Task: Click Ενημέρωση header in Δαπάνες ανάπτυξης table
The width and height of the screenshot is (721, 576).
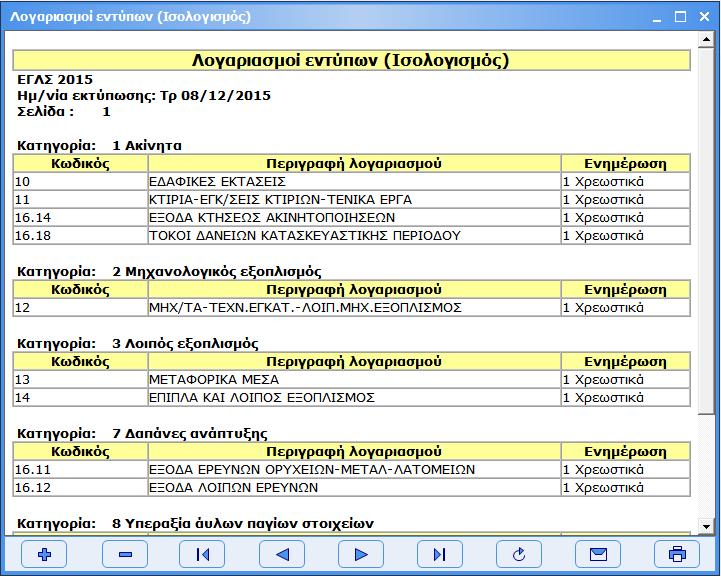Action: click(x=626, y=451)
